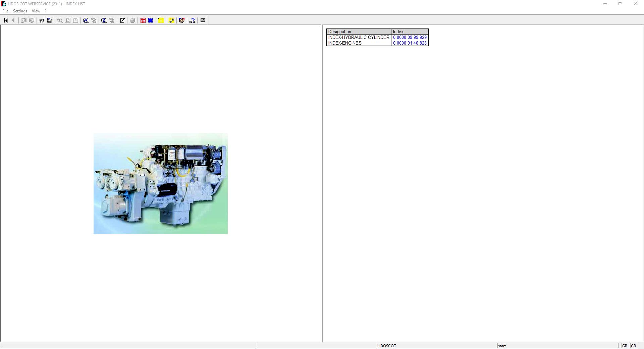This screenshot has height=349, width=644.
Task: Follow the INDEX-ENGINES link 0 0000 91 40 828
Action: coord(410,43)
